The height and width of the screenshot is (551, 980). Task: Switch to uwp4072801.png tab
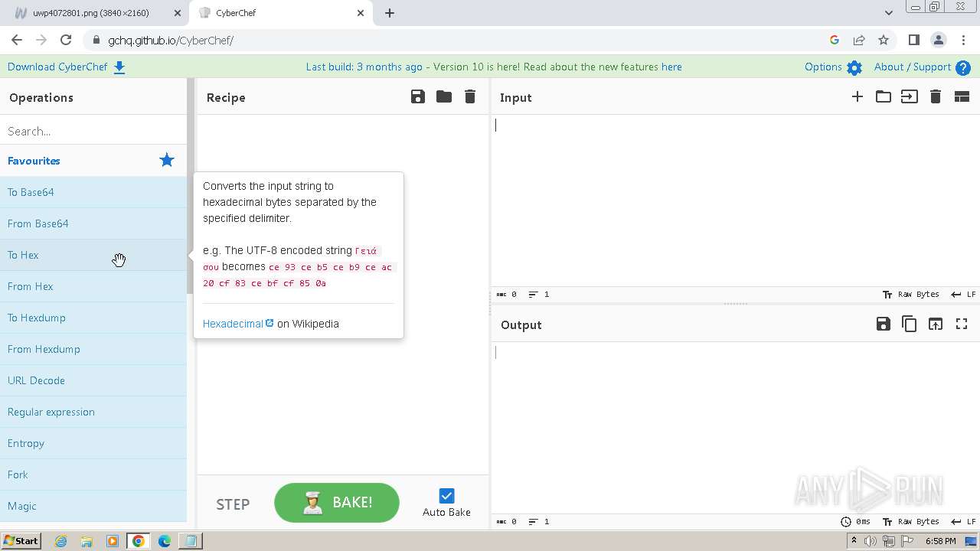91,13
